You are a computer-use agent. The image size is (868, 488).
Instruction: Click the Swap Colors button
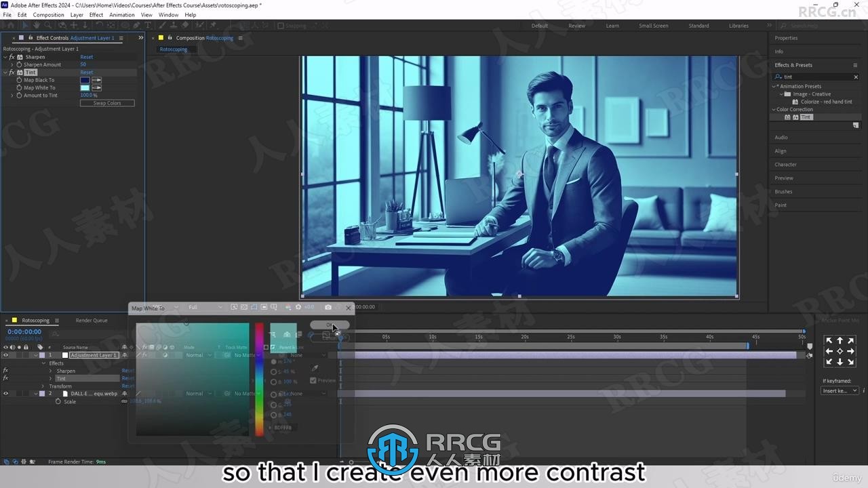point(107,103)
